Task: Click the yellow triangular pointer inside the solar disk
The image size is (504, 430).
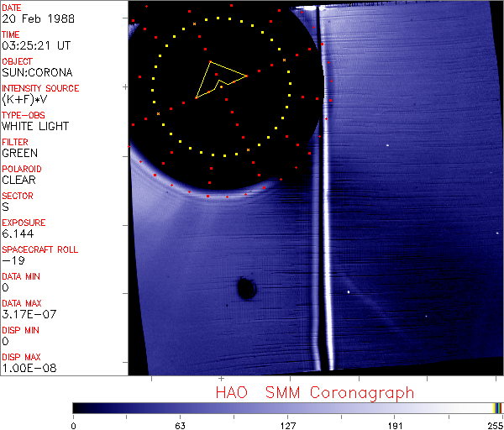Action: pyautogui.click(x=220, y=78)
